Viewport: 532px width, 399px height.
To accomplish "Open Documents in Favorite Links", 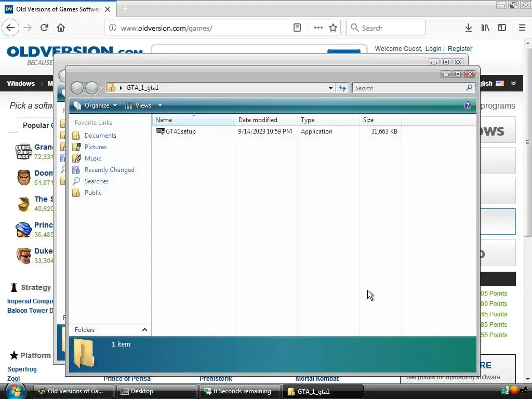I will point(100,136).
